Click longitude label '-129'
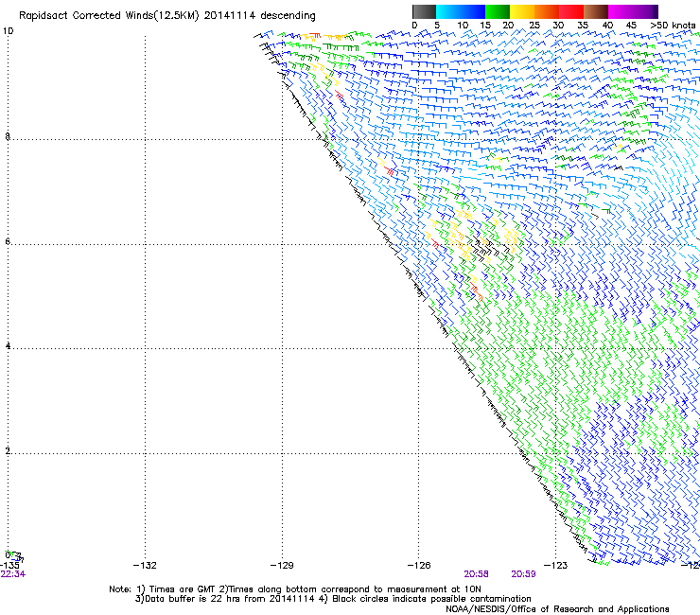700x615 pixels. (x=282, y=566)
